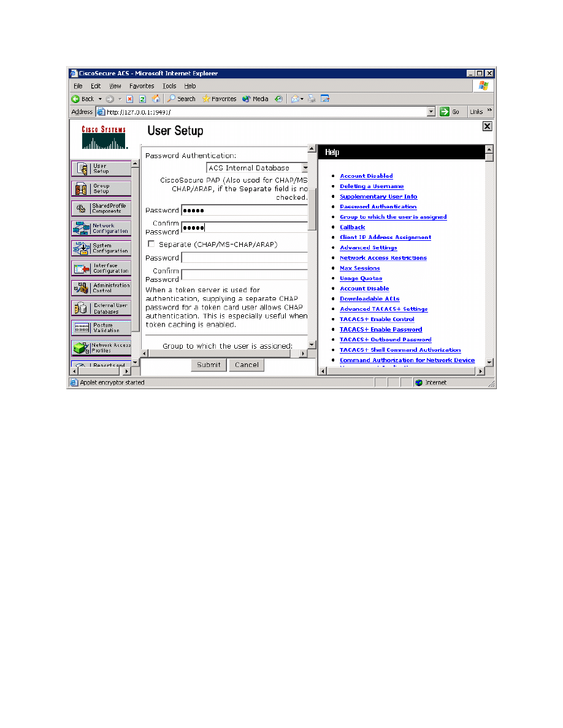563x728 pixels.
Task: Click the Cancel button
Action: click(x=247, y=365)
